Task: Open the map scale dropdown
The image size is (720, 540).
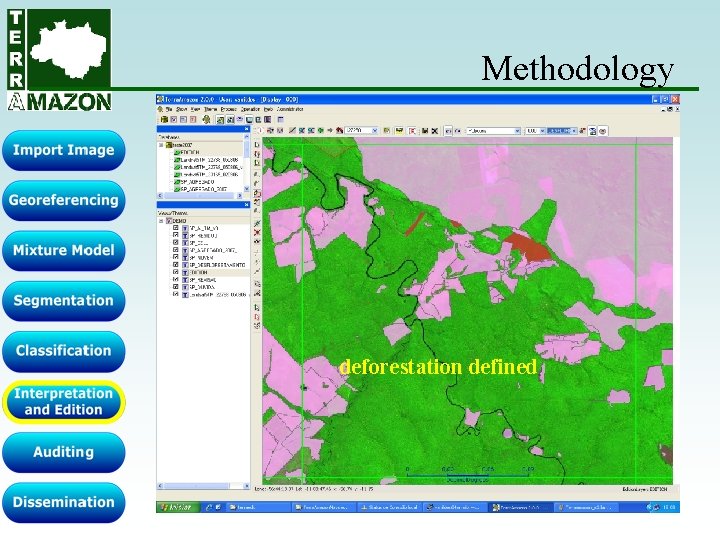Action: (x=375, y=130)
